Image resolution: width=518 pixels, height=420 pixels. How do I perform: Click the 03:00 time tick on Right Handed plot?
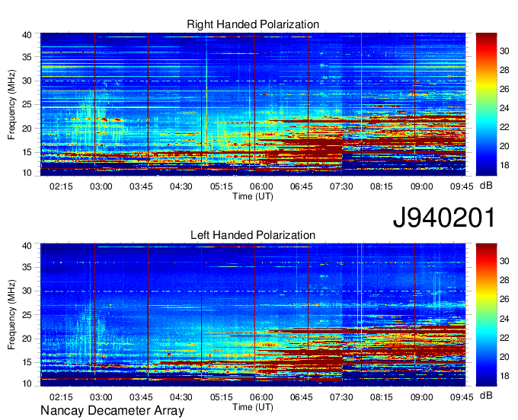pyautogui.click(x=101, y=186)
